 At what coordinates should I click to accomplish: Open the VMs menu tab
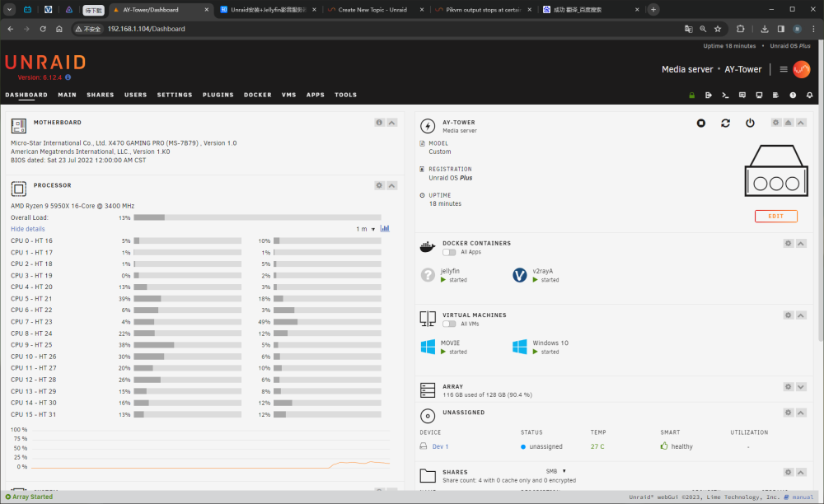(x=289, y=95)
